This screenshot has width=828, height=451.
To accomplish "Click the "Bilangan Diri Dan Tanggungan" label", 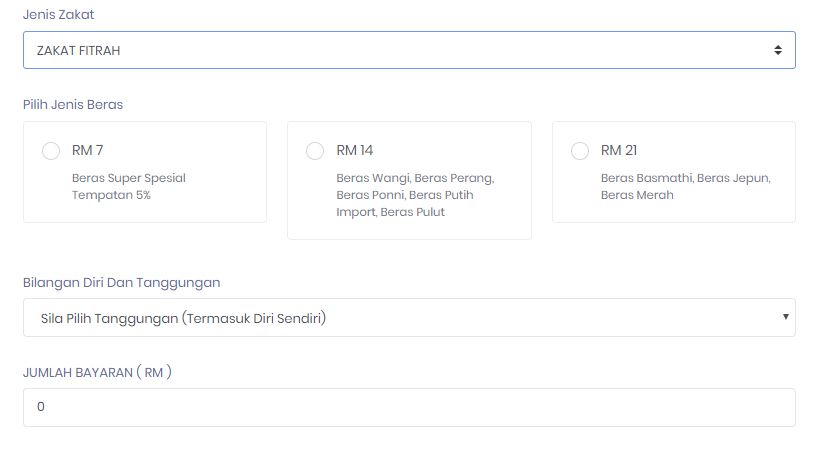I will click(x=121, y=282).
